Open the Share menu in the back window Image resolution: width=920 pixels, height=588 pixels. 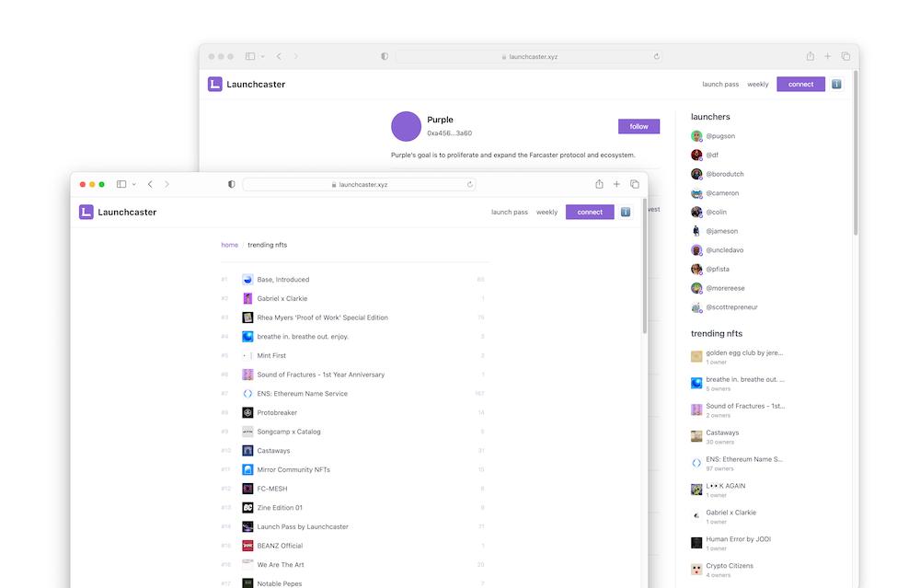(811, 56)
